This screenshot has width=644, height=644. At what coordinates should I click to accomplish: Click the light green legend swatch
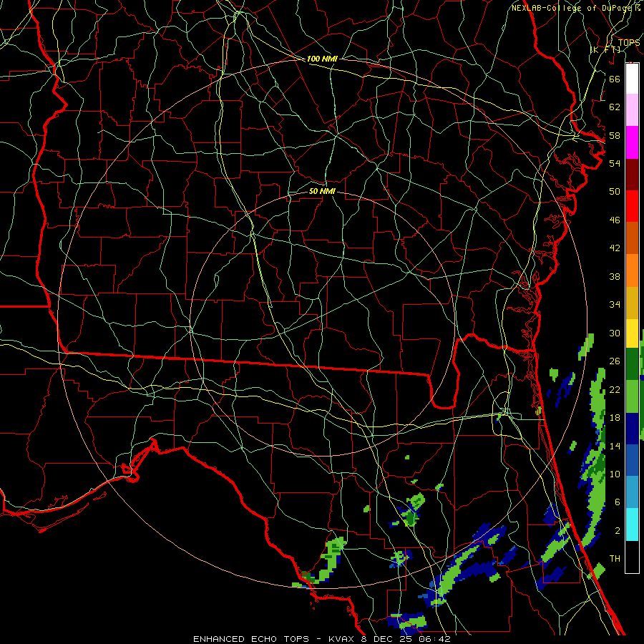tap(632, 396)
